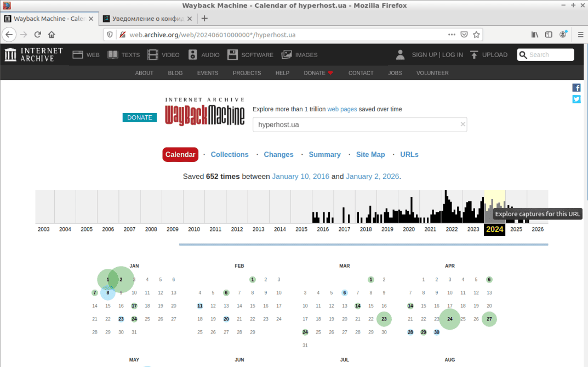Switch to the Site Map tab
The image size is (588, 367).
(x=370, y=155)
